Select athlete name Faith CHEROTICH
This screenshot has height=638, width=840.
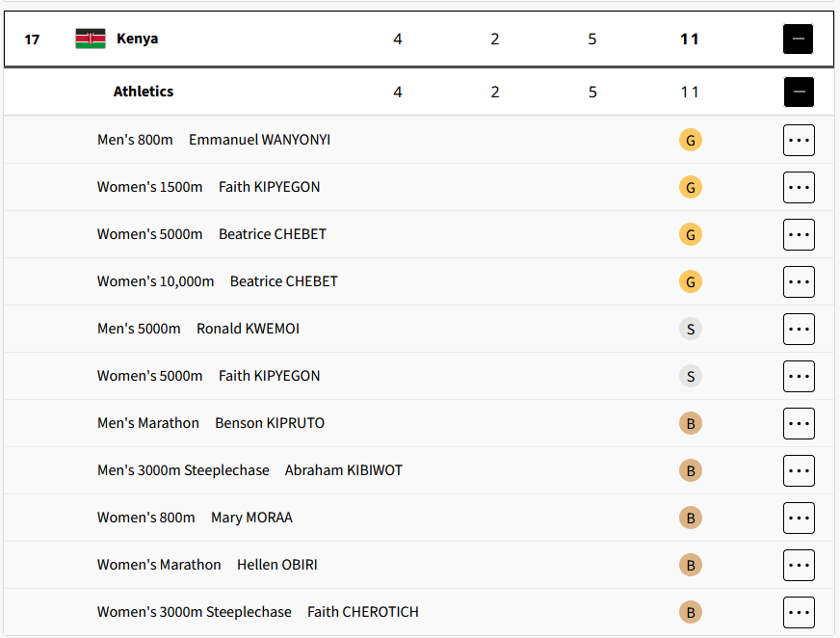click(362, 612)
